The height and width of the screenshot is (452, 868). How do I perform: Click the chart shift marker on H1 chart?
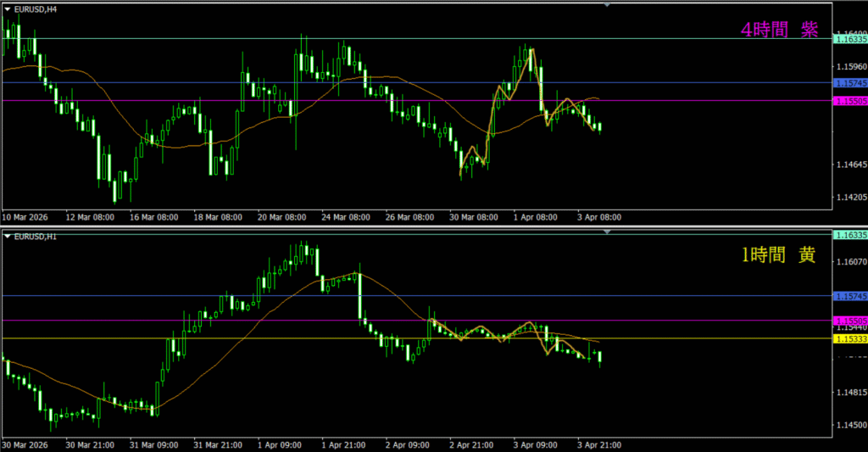(607, 230)
